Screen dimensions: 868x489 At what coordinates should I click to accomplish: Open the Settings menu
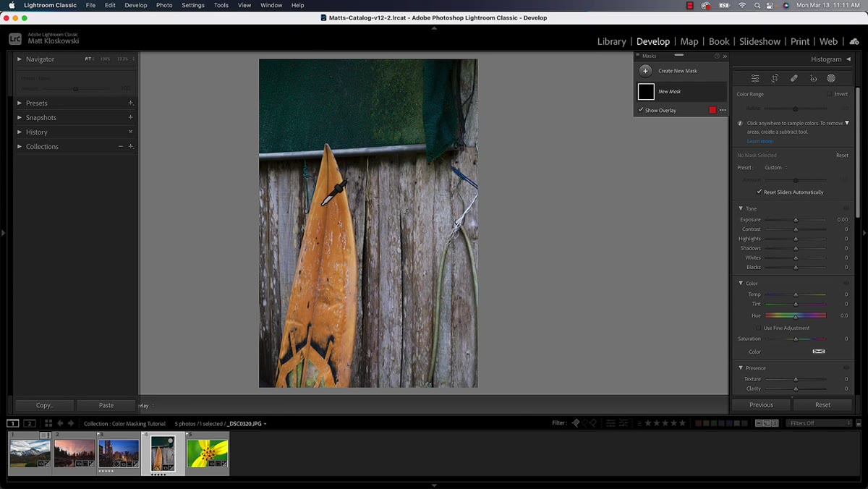(x=192, y=5)
